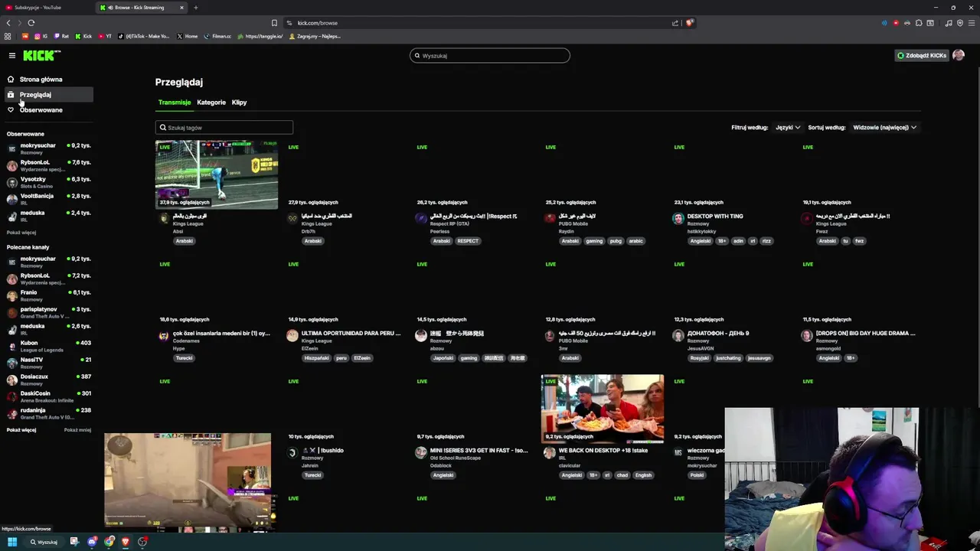Open the Brave Shields lion icon

[x=689, y=23]
